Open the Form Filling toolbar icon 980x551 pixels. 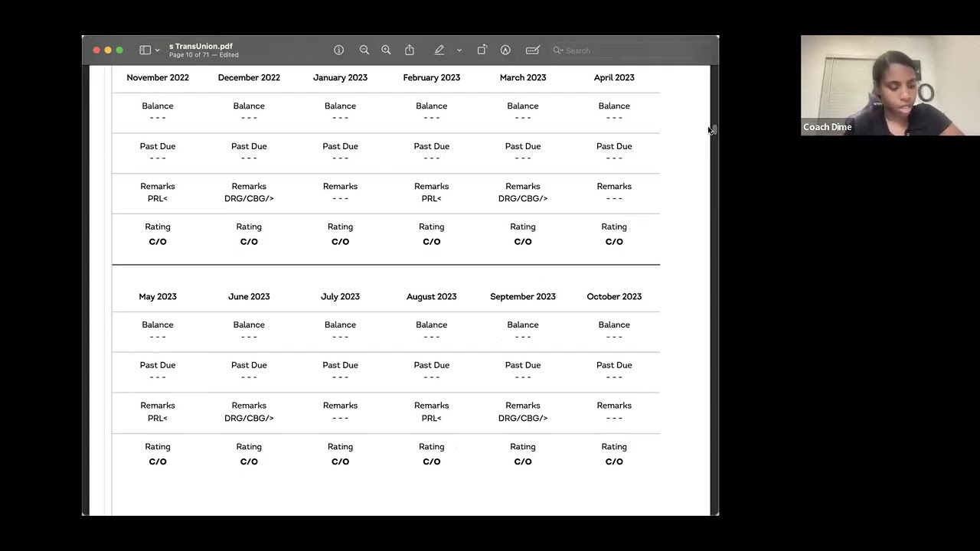coord(533,50)
